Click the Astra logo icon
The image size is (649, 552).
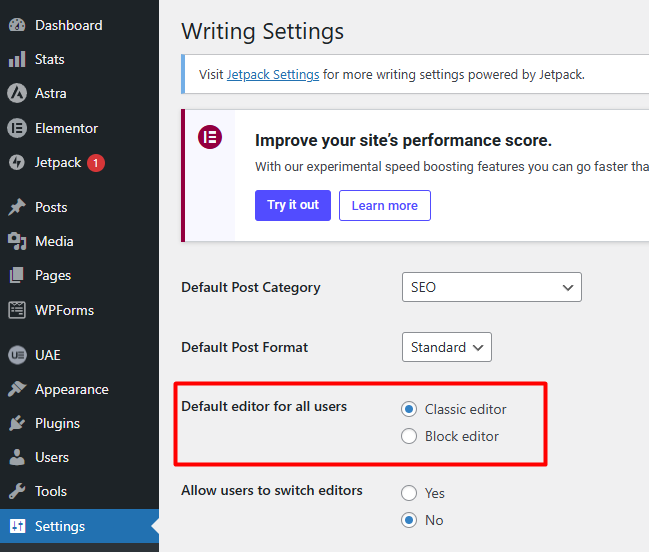pos(17,93)
